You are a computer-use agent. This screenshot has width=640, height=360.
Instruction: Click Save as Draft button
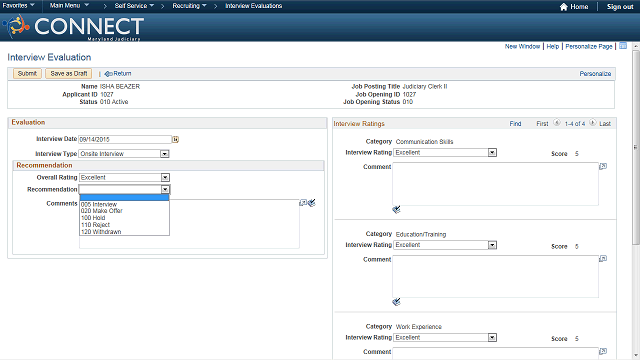click(x=69, y=73)
